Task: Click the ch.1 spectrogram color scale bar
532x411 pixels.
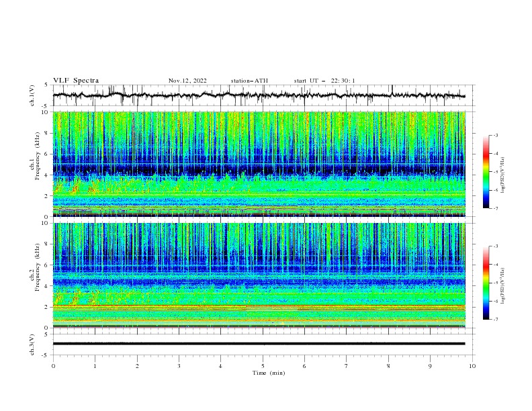Action: (486, 172)
